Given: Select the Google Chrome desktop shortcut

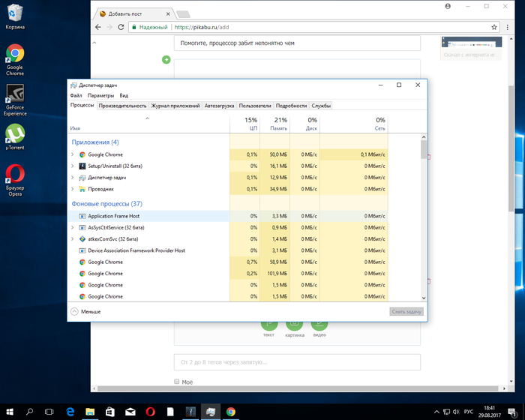Looking at the screenshot, I should [x=15, y=59].
